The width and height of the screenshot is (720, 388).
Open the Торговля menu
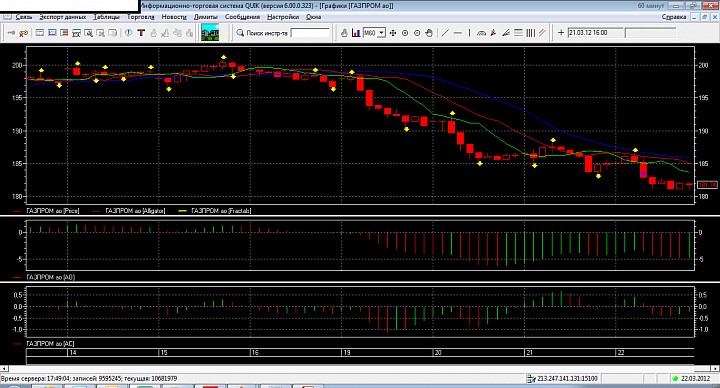tap(141, 17)
